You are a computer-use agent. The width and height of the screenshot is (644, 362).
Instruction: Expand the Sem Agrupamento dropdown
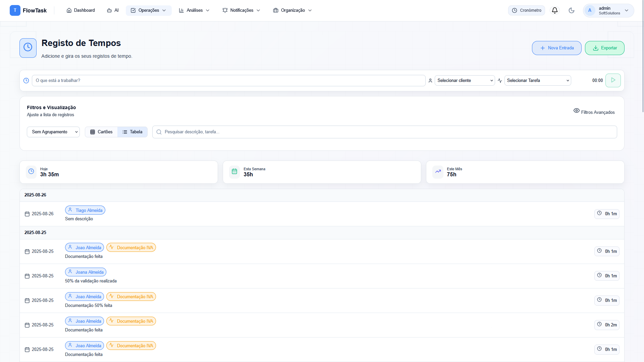pyautogui.click(x=53, y=132)
